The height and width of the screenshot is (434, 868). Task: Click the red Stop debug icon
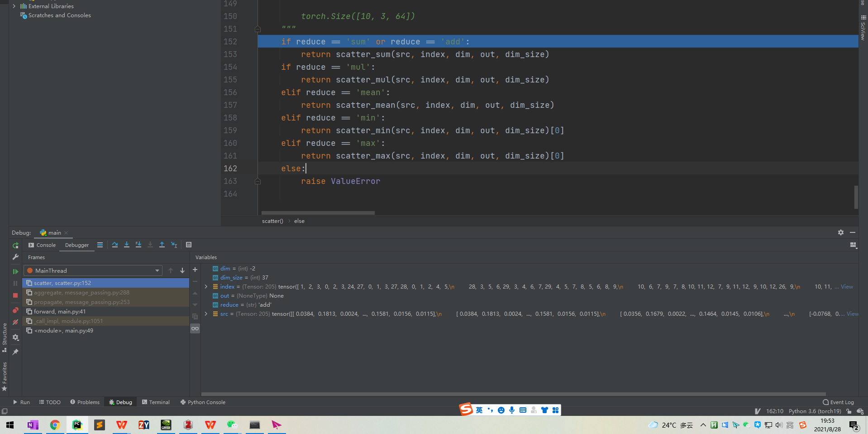[15, 295]
